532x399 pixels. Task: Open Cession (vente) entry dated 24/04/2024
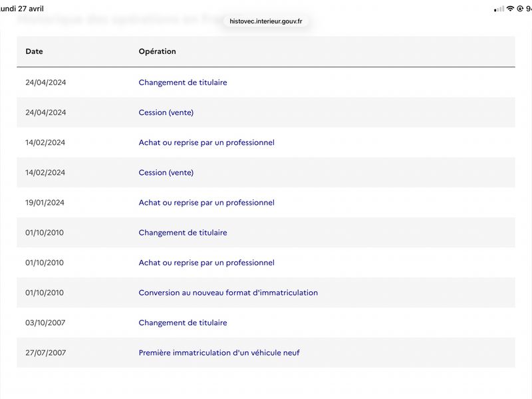click(x=166, y=112)
